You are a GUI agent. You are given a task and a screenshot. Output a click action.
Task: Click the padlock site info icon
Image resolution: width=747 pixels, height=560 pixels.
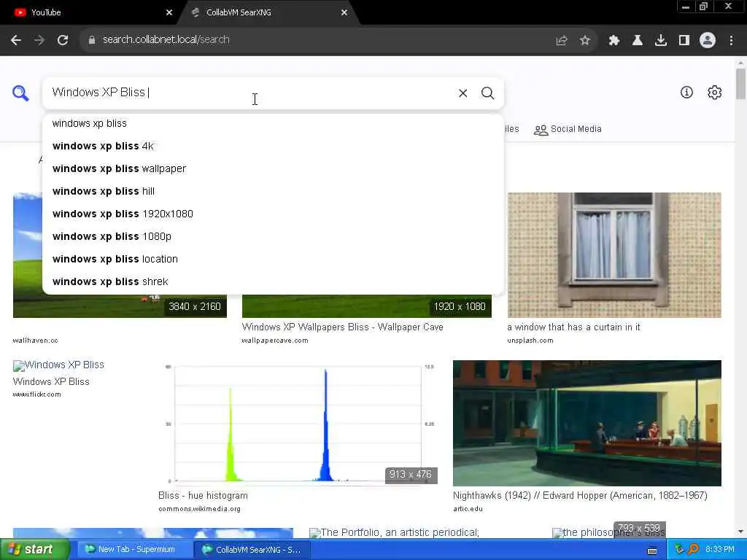(x=92, y=40)
